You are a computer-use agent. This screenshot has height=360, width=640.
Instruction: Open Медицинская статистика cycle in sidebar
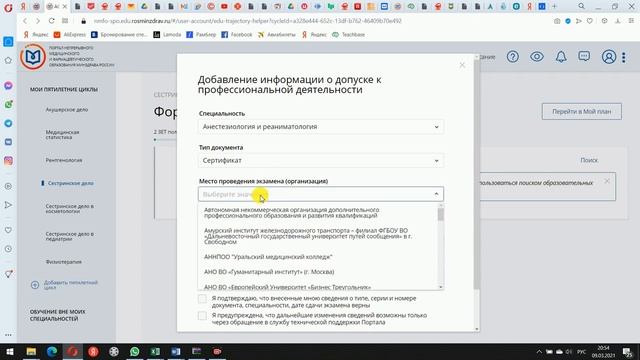tap(62, 135)
